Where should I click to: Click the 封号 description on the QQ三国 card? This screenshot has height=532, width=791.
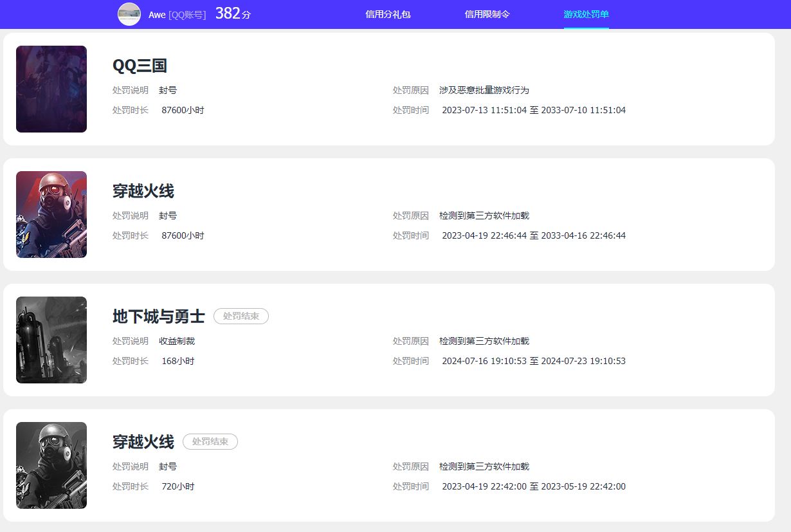pos(168,90)
